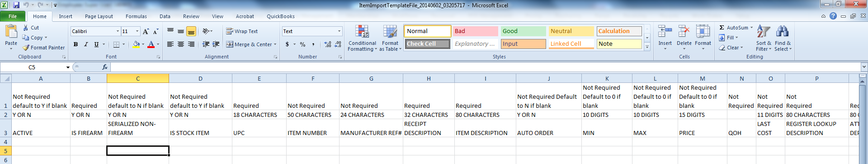This screenshot has height=164, width=868.
Task: Open the Formulas ribbon tab
Action: click(x=136, y=16)
